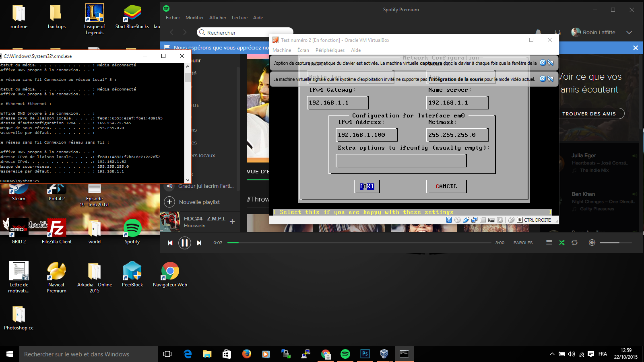
Task: Never show the mouse integration message again
Action: point(551,79)
